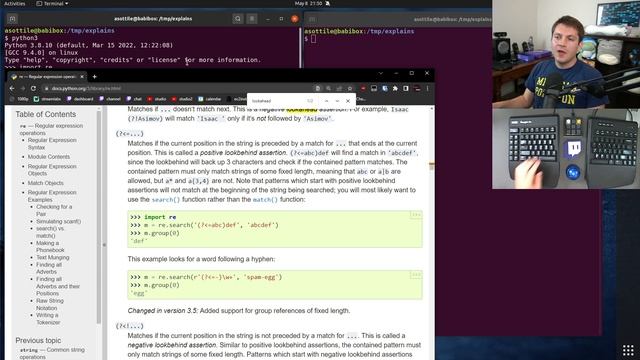The image size is (640, 360).
Task: Toggle prompts on the spam-egg code example
Action: [416, 275]
